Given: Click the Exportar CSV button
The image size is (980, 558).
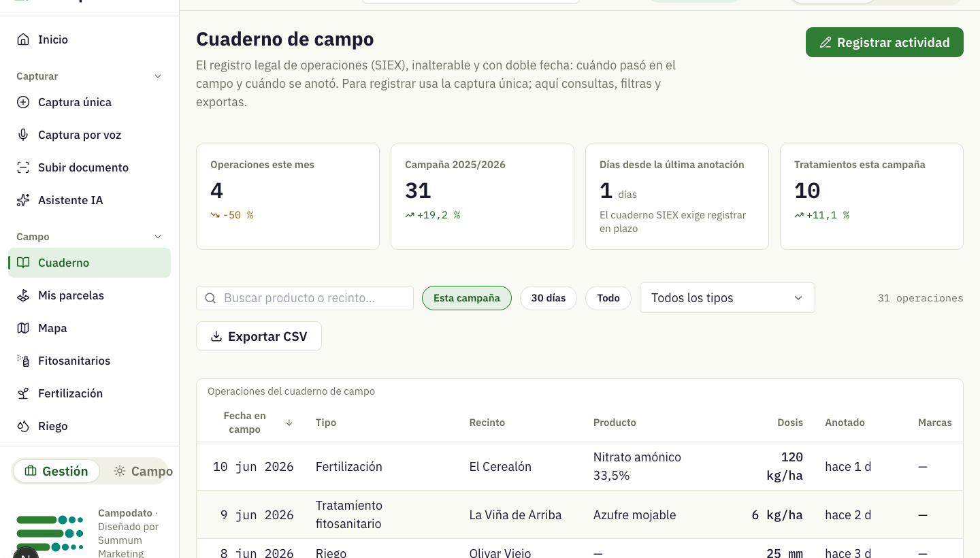Looking at the screenshot, I should [259, 336].
